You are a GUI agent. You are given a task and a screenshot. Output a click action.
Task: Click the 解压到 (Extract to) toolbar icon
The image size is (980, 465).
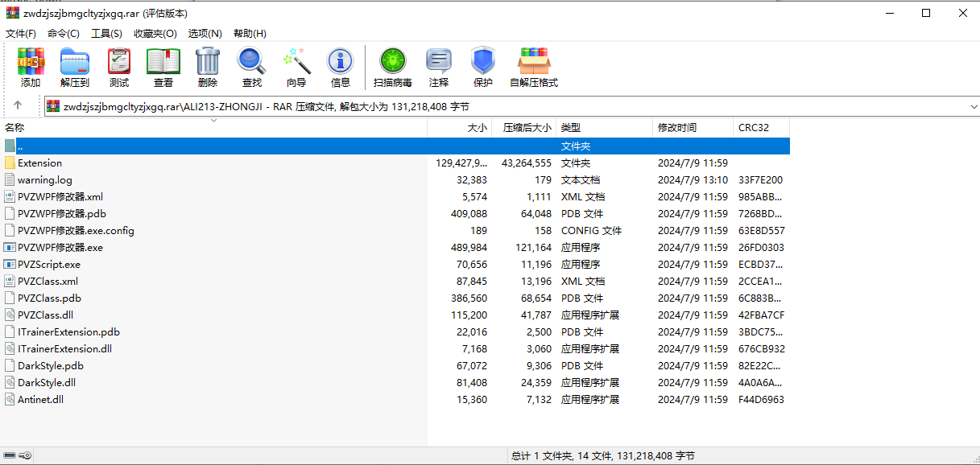75,61
